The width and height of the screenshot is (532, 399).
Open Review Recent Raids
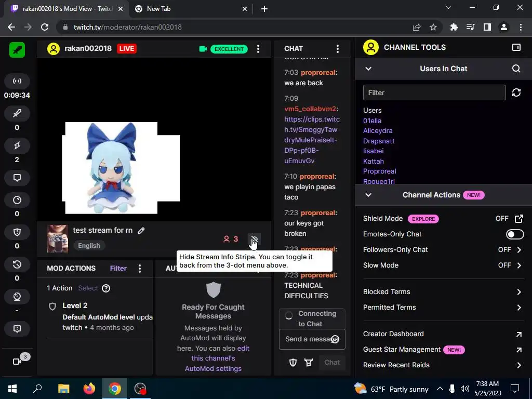tap(444, 365)
